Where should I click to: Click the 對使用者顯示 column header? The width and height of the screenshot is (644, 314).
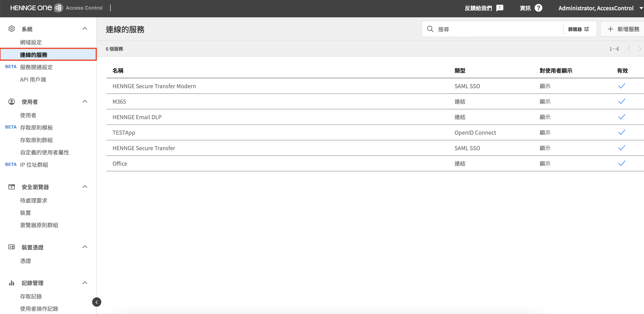(x=556, y=71)
